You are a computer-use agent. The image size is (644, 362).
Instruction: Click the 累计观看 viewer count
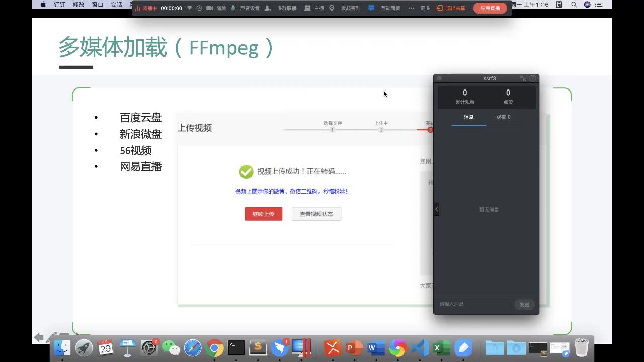[x=465, y=97]
